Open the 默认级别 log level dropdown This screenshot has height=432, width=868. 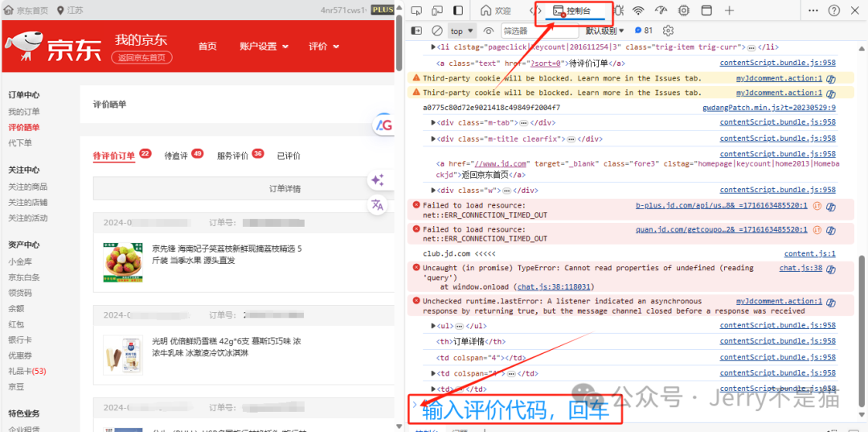pos(605,31)
